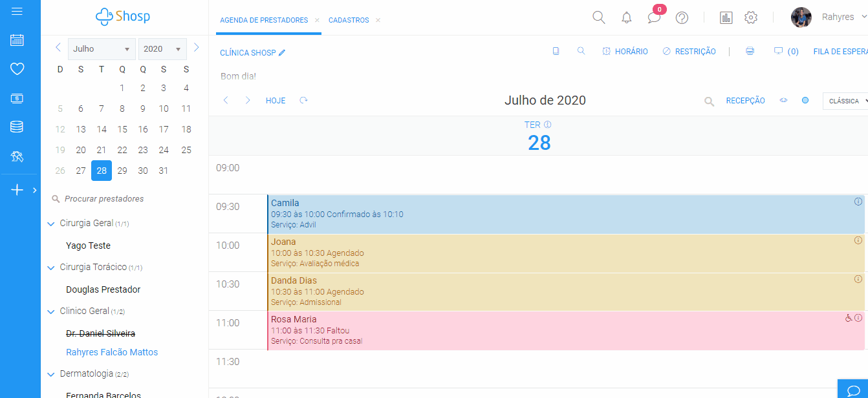The width and height of the screenshot is (868, 398).
Task: Select the calendar icon in the left sidebar
Action: (17, 40)
